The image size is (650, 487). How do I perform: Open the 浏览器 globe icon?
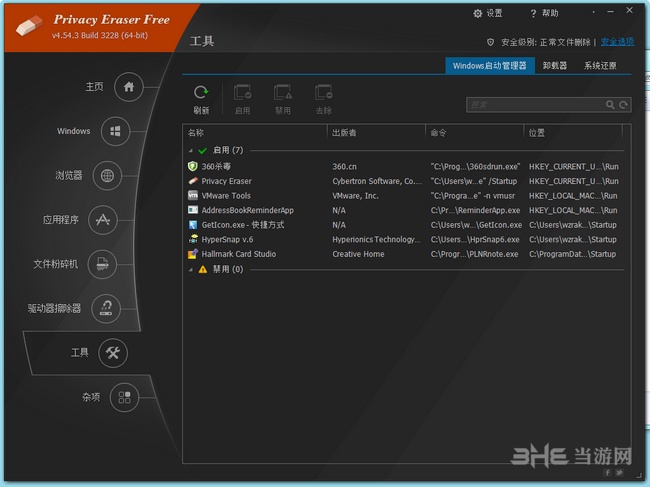tap(107, 176)
